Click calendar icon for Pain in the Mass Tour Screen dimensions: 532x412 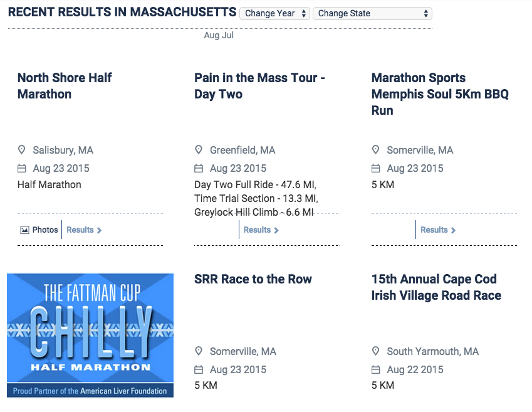pos(199,169)
